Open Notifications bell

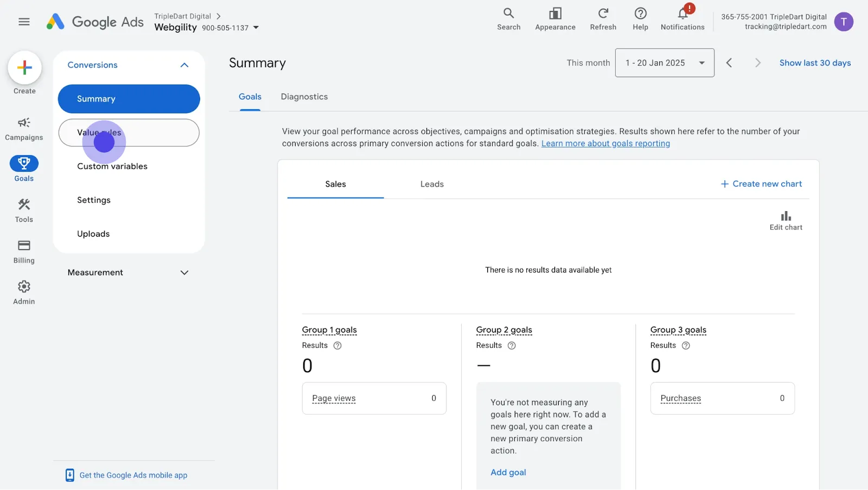coord(682,19)
